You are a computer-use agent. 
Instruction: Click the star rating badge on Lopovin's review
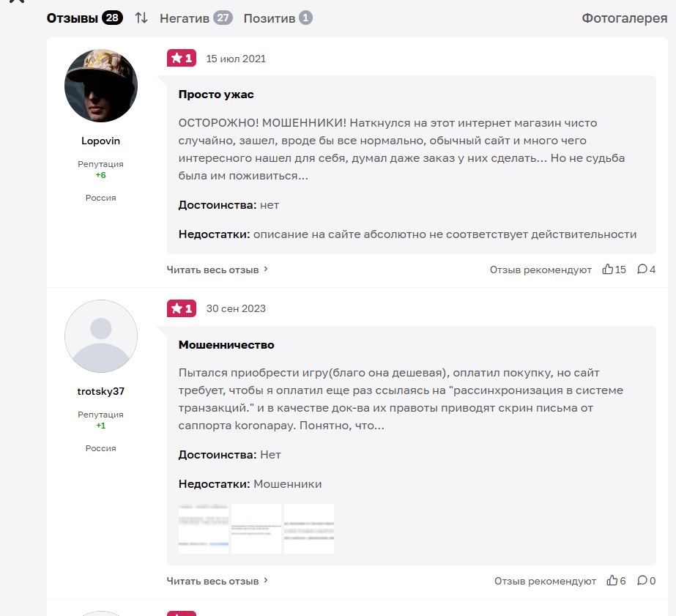(182, 58)
